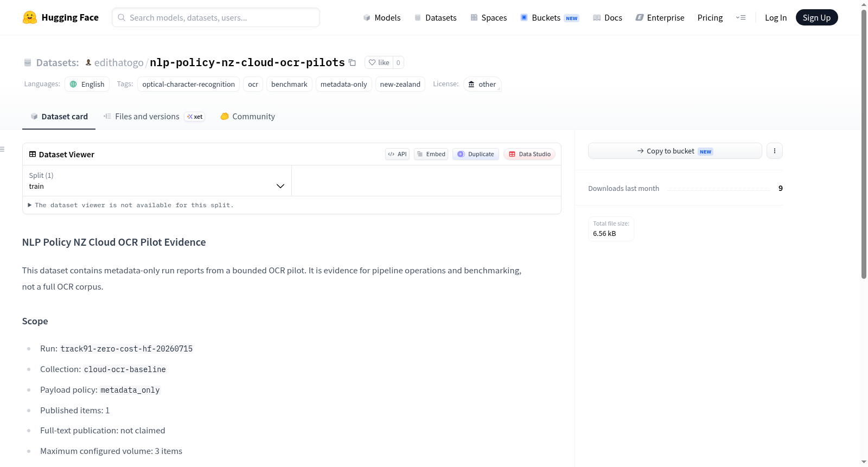This screenshot has width=868, height=467.
Task: Click the Scope heading
Action: tap(35, 321)
